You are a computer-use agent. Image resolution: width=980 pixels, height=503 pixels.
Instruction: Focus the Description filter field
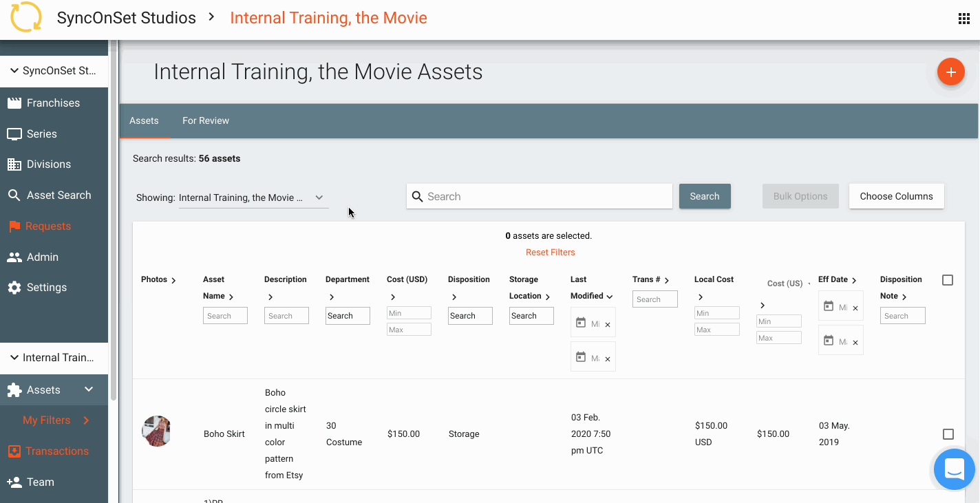[286, 316]
